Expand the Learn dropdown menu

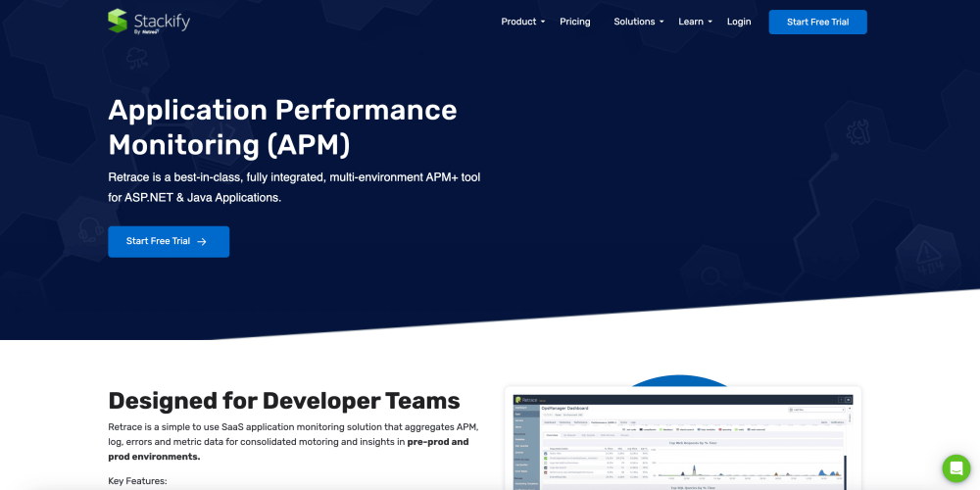pyautogui.click(x=695, y=22)
